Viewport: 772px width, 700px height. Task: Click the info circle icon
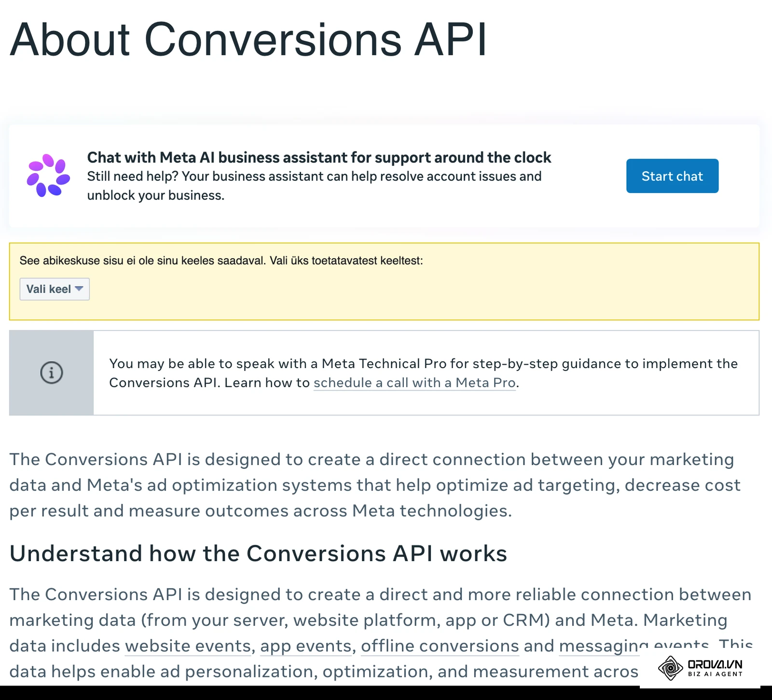52,372
